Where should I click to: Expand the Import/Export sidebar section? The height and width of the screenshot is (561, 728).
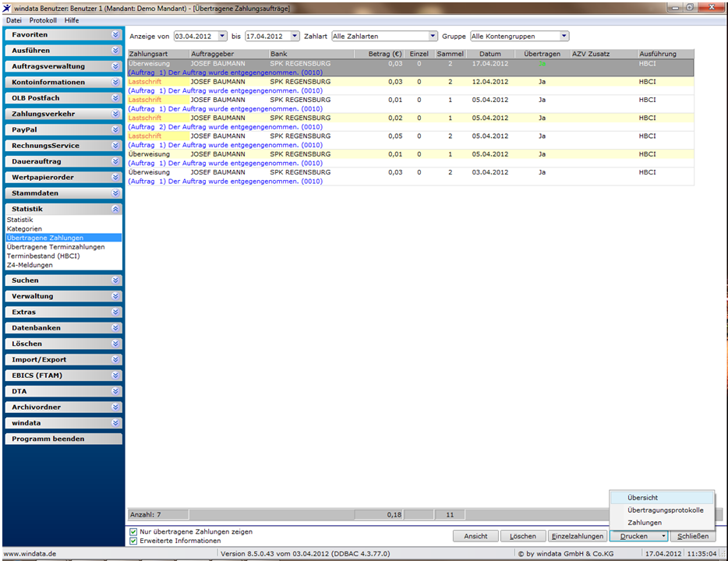[x=64, y=360]
